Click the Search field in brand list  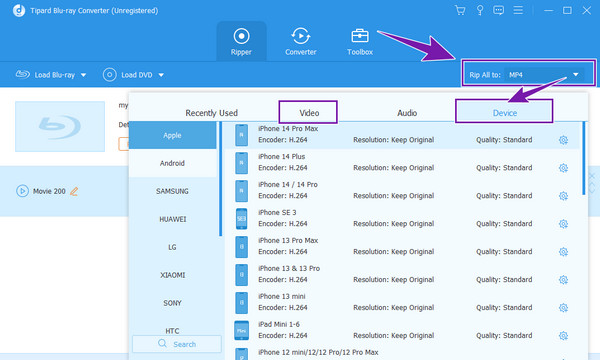177,344
